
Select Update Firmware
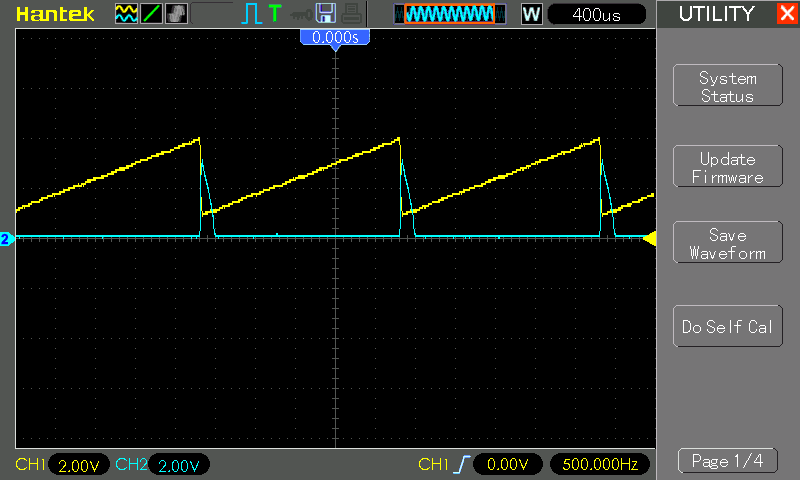[728, 166]
